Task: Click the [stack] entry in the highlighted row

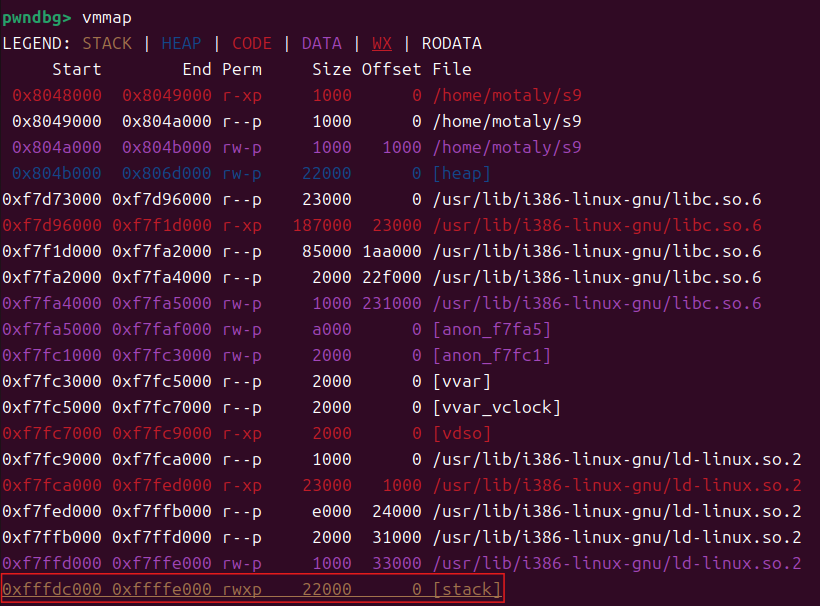Action: (x=466, y=589)
